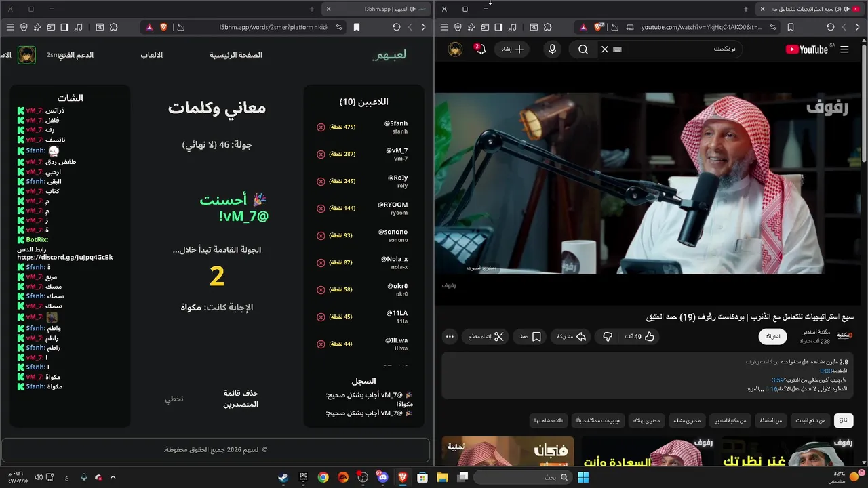This screenshot has height=488, width=868.
Task: Open Brave Shields in YouTube window
Action: tap(599, 27)
